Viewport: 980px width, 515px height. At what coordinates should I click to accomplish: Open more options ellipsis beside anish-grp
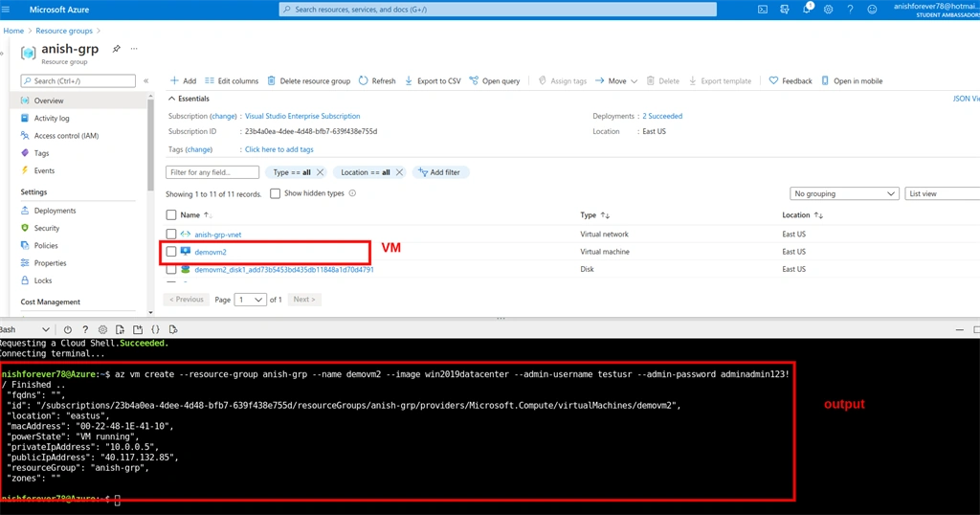pyautogui.click(x=134, y=49)
